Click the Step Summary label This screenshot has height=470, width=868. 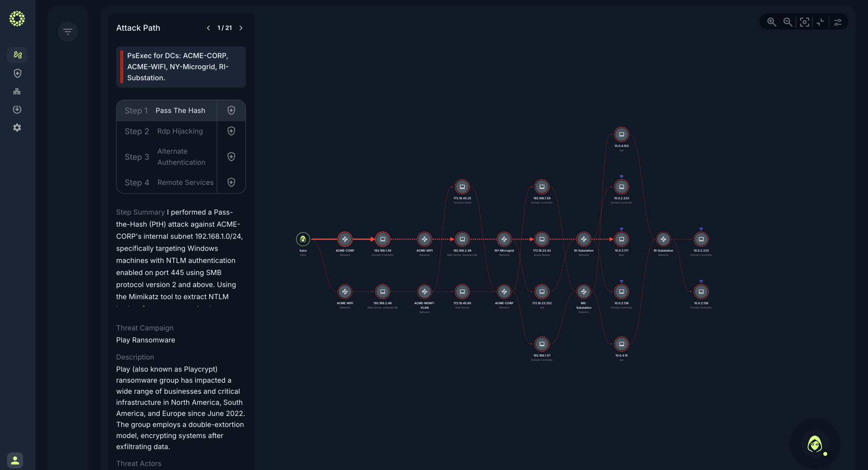(140, 212)
